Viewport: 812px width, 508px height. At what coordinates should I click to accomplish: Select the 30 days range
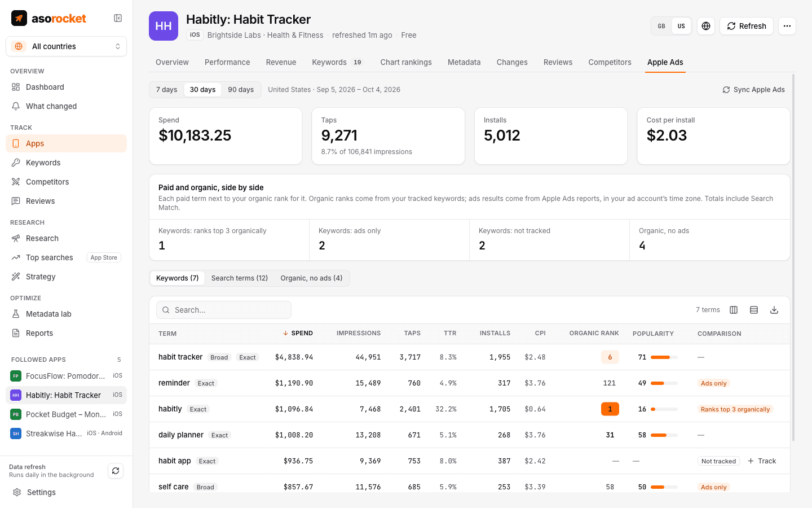[202, 90]
